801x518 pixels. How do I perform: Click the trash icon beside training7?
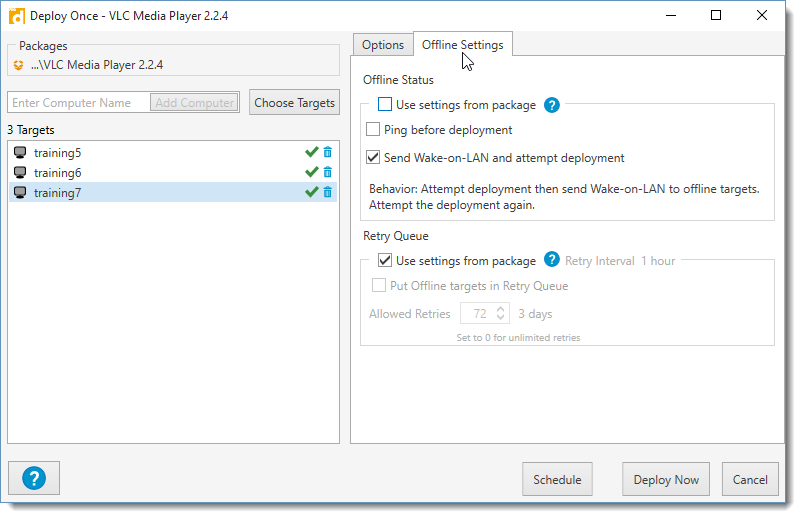click(327, 192)
